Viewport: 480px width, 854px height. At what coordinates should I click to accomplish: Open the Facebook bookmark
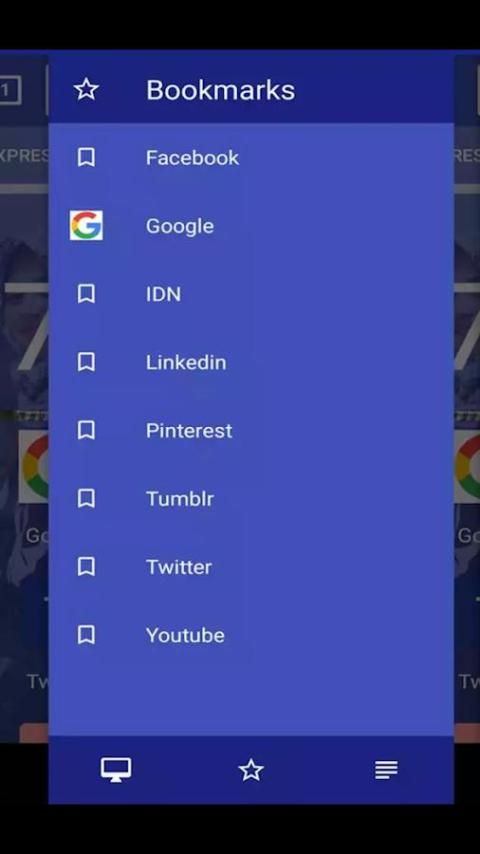point(251,157)
